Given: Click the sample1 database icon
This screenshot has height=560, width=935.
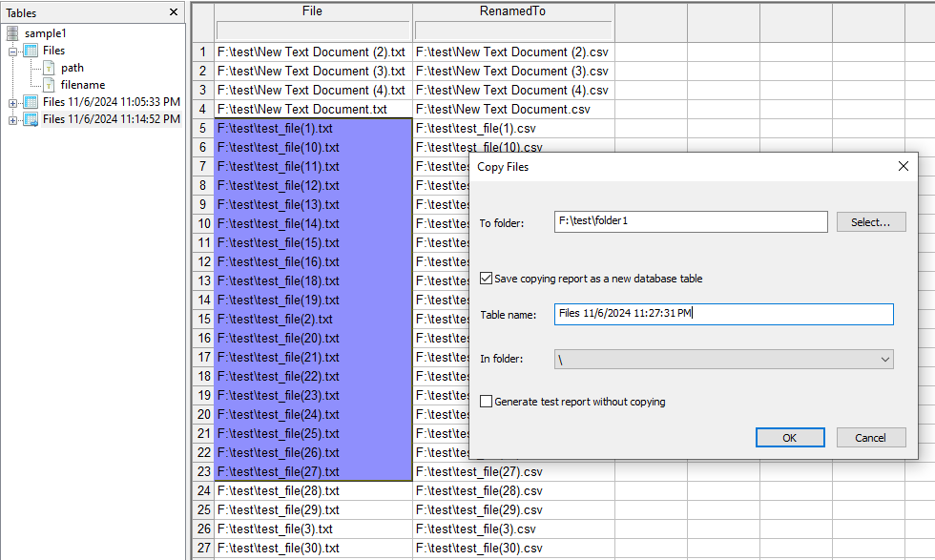Looking at the screenshot, I should pos(12,33).
